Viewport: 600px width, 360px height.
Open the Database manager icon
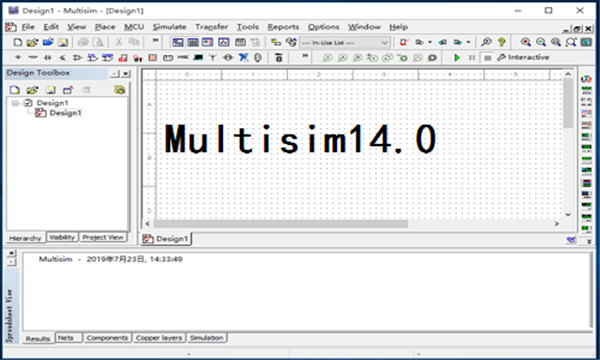point(292,42)
